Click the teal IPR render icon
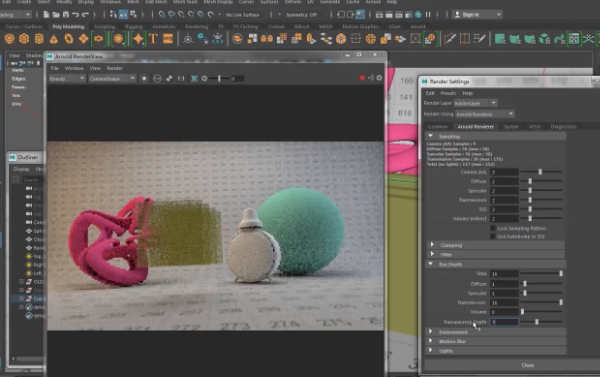 coord(418,15)
